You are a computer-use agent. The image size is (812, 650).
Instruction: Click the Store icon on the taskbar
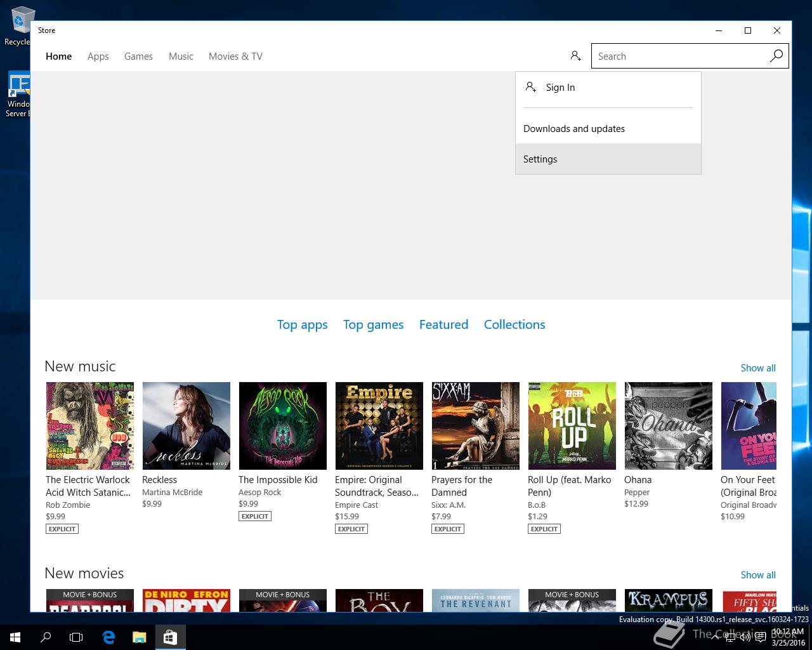[170, 637]
